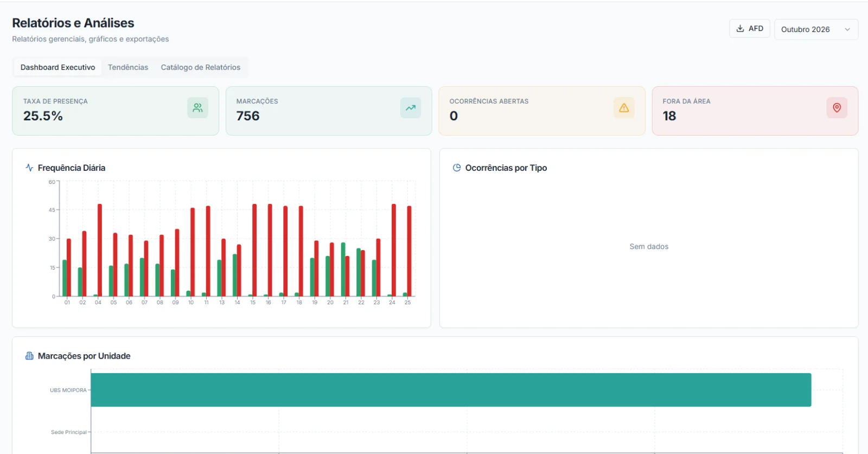Click the building icon beside Marcações por Unidade
Screen dimensions: 868x454
(29, 356)
